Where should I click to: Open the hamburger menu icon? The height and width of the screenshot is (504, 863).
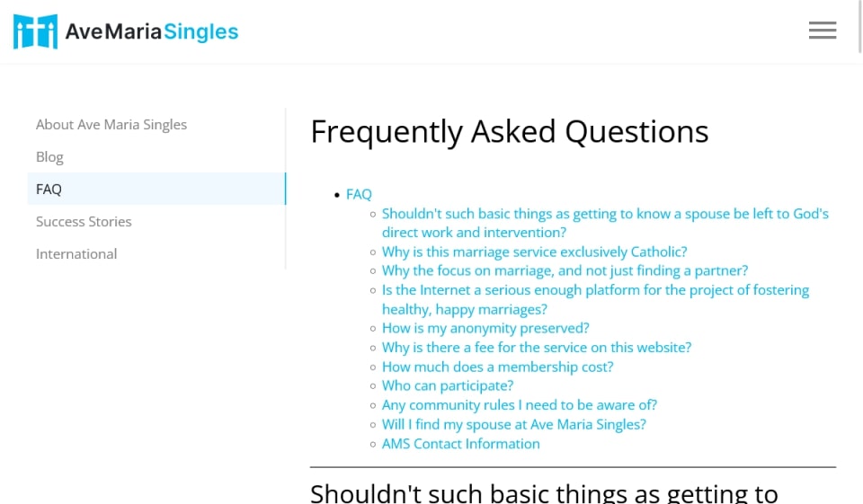(822, 31)
